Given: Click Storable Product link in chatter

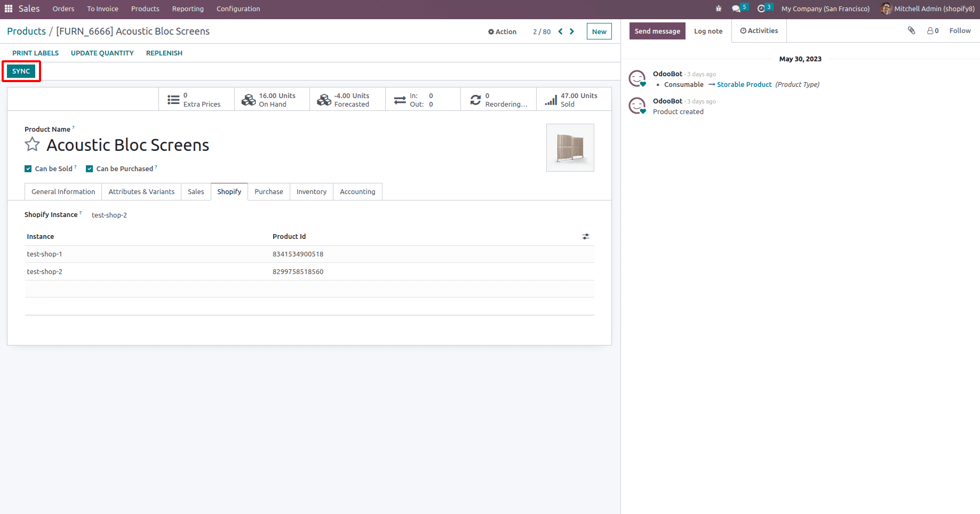Looking at the screenshot, I should coord(744,85).
